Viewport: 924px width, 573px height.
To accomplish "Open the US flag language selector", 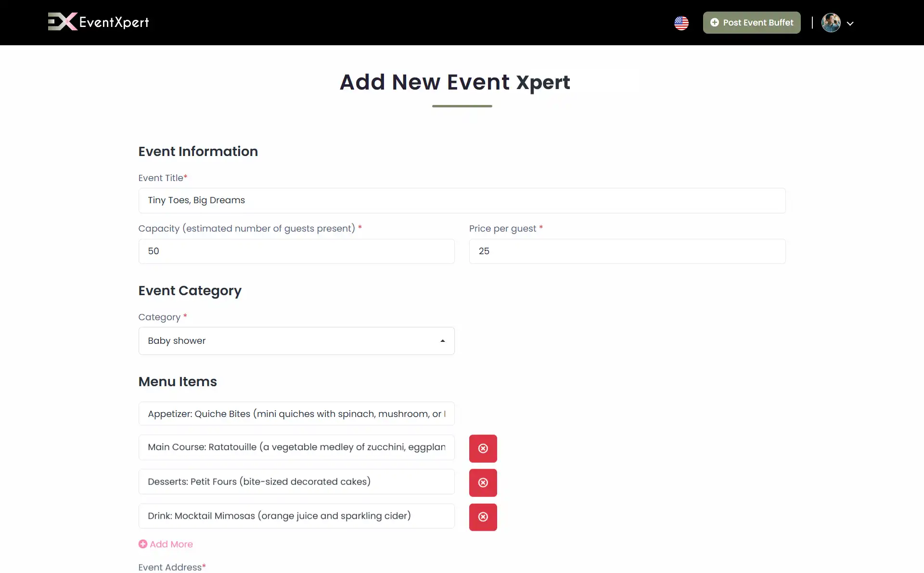I will click(x=681, y=23).
